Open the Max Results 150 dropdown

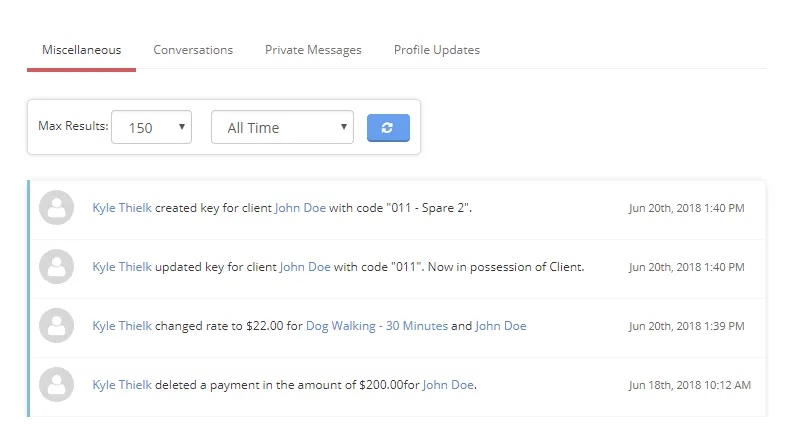(x=152, y=127)
